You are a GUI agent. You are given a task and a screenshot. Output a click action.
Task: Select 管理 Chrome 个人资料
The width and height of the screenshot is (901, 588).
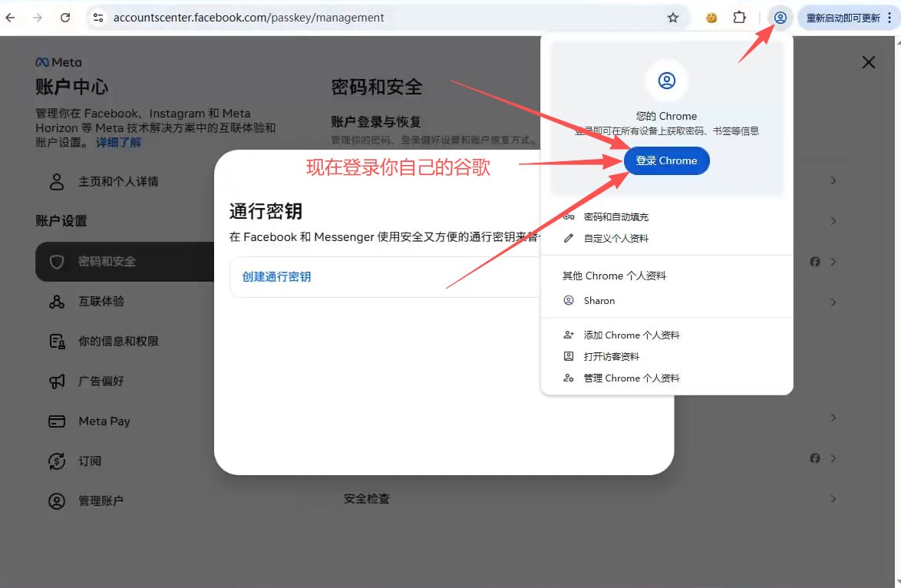(631, 378)
